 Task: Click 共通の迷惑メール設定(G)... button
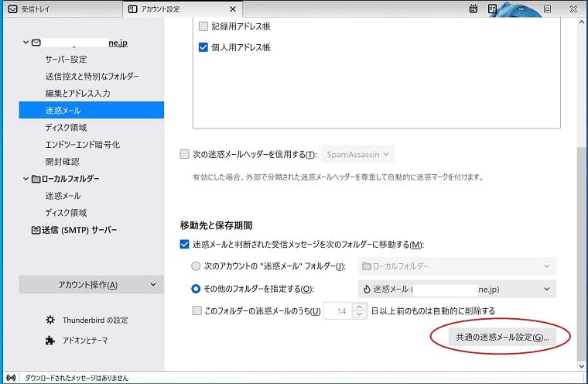pos(502,337)
